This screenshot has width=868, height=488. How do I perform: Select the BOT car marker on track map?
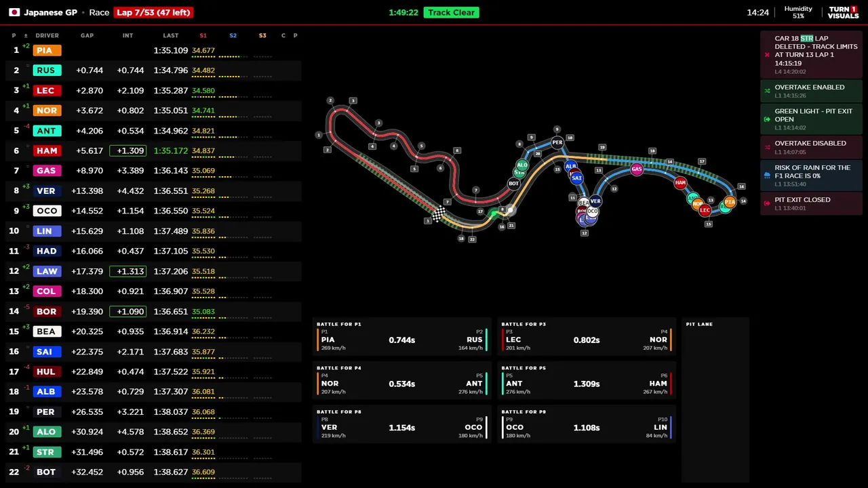pos(513,183)
